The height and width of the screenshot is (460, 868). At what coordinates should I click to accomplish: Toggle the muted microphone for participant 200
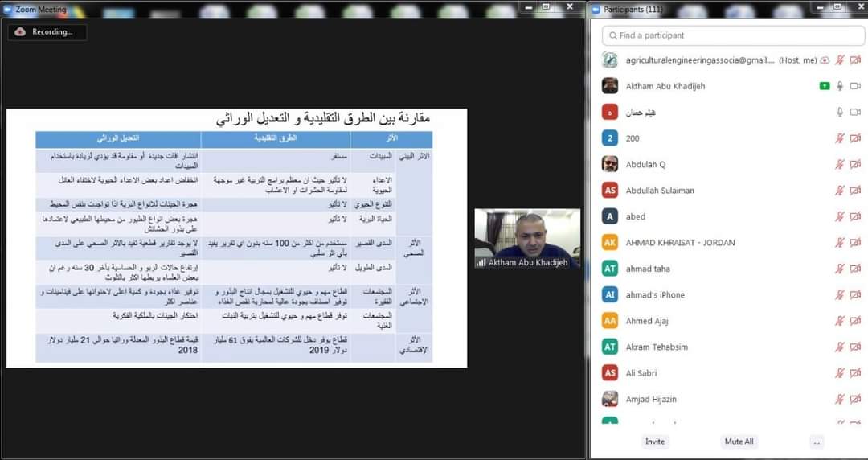coord(841,138)
